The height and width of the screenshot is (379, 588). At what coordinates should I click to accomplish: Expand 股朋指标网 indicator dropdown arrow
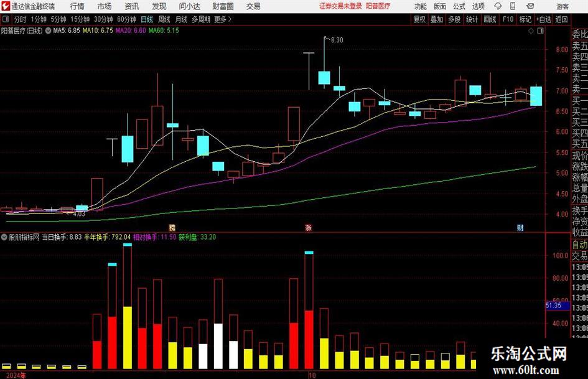4,237
